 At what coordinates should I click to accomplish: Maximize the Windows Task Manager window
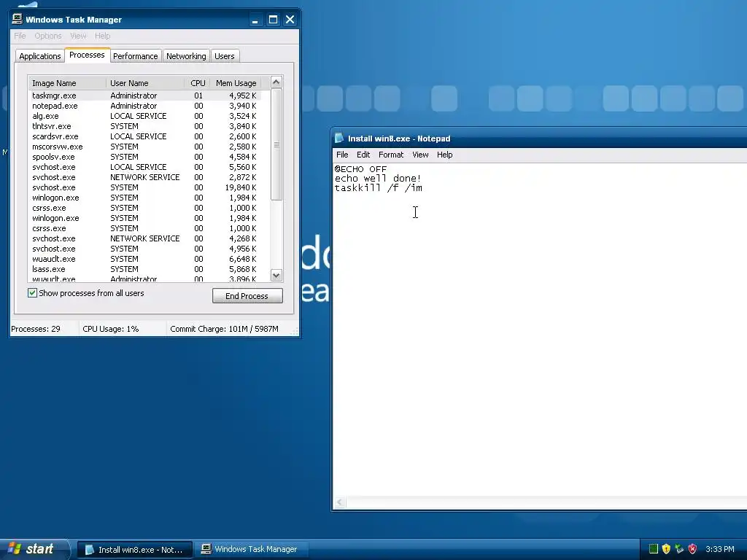273,20
